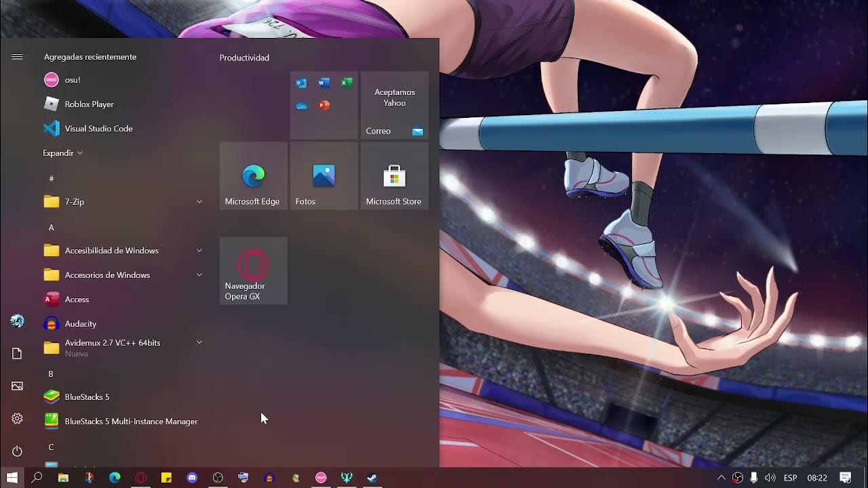Open File Explorer from taskbar

(63, 478)
